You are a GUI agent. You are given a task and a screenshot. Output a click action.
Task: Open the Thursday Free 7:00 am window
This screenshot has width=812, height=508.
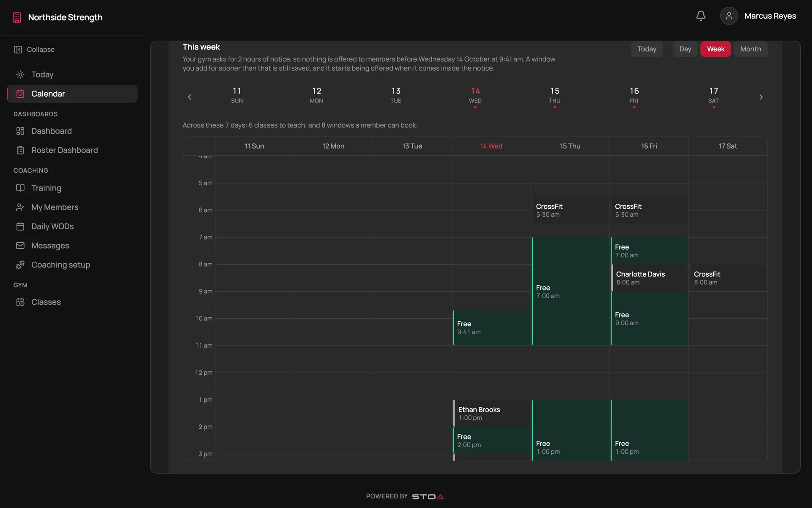[570, 291]
